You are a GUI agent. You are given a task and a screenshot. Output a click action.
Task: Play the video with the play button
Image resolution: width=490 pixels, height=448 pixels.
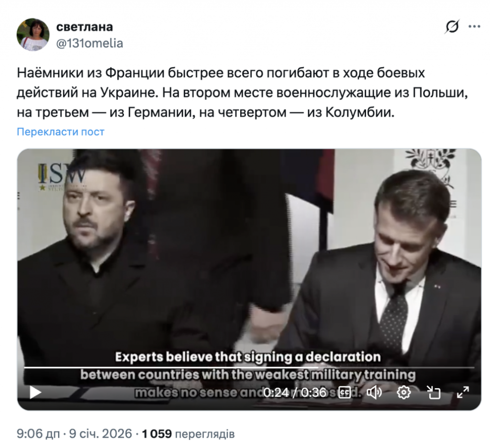(x=35, y=392)
